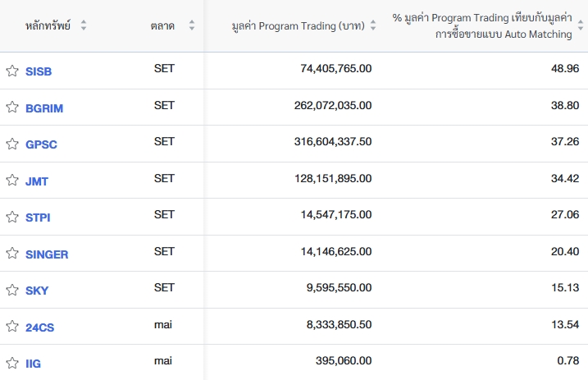
Task: Select 14,547,175.00 STPI value
Action: pos(336,214)
